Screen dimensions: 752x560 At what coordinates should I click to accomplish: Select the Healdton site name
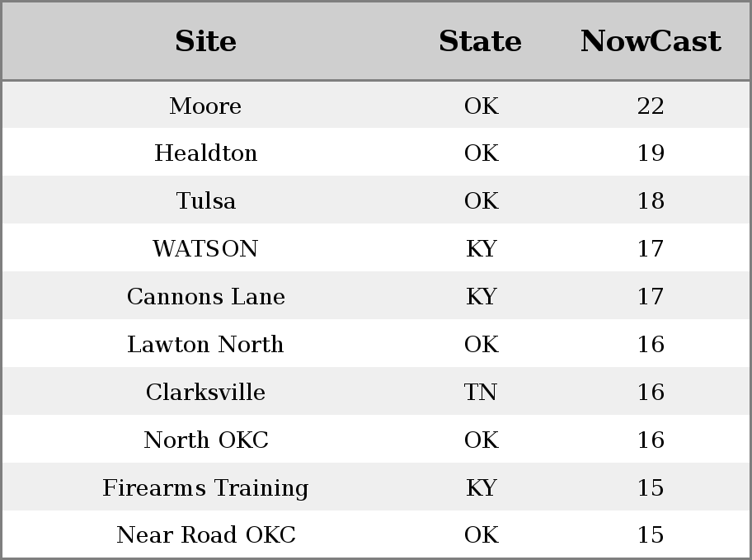[x=206, y=153]
